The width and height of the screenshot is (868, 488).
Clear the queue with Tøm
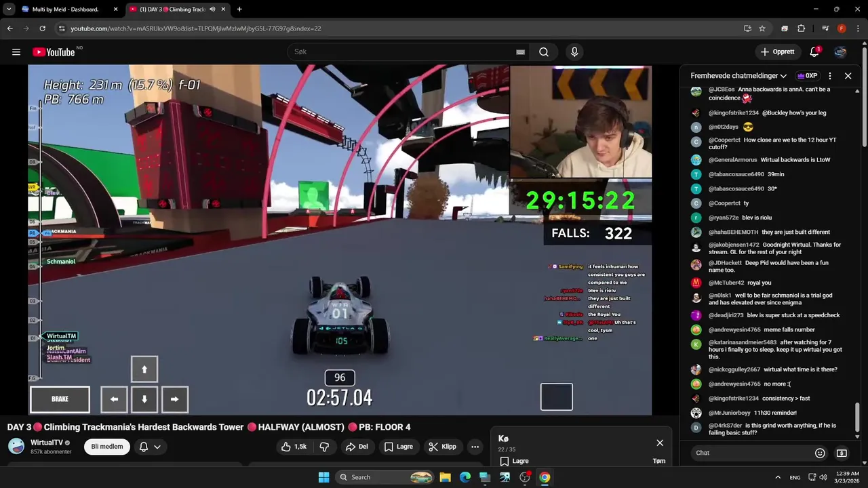[658, 461]
